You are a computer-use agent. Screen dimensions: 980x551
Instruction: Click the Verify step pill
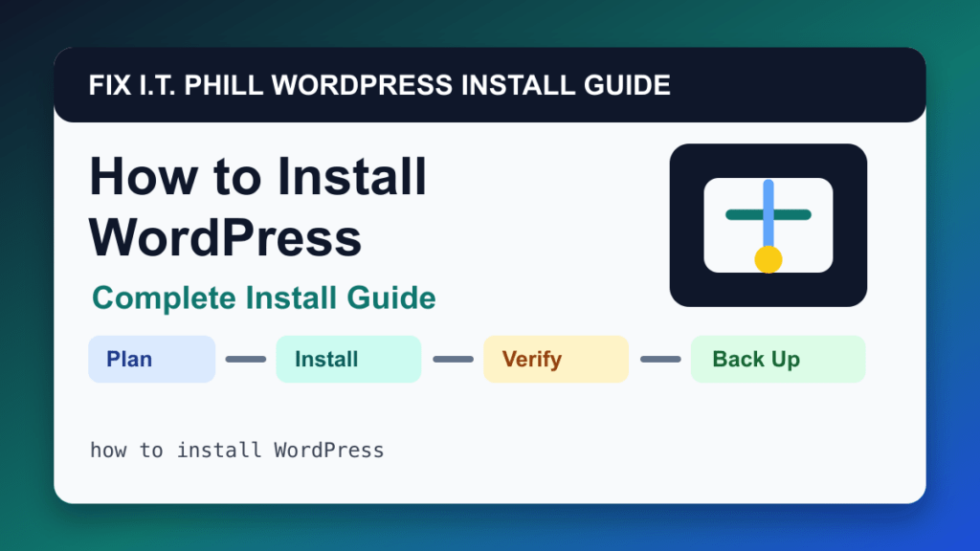(x=556, y=360)
